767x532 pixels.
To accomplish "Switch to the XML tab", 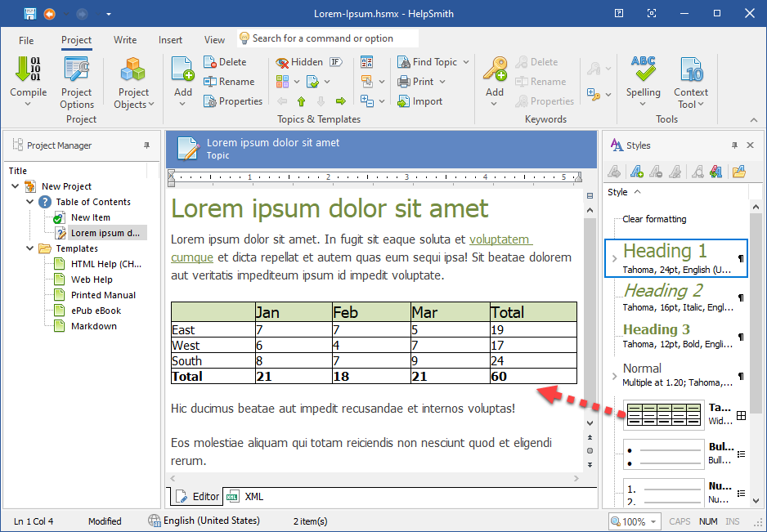I will point(247,497).
